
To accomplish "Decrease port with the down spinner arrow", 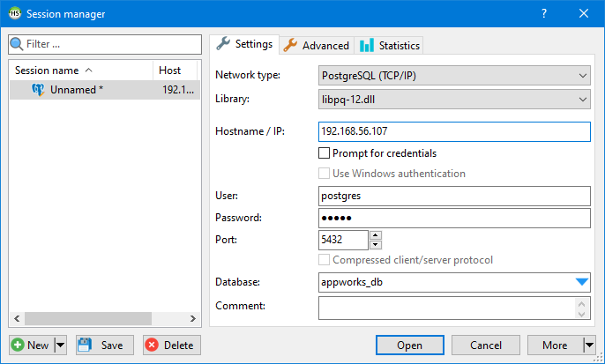I will click(376, 245).
